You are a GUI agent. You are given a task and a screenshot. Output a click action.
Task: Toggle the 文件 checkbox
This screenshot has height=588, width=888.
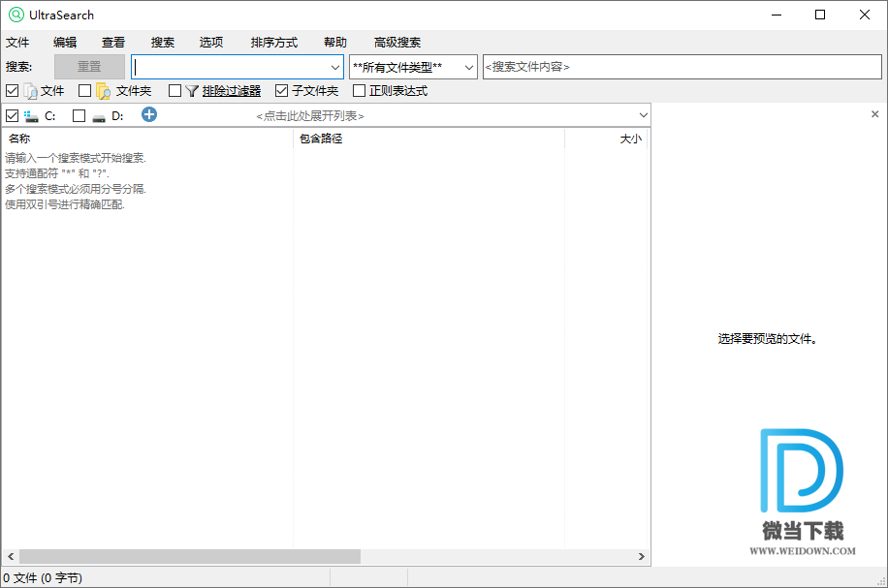pyautogui.click(x=12, y=90)
